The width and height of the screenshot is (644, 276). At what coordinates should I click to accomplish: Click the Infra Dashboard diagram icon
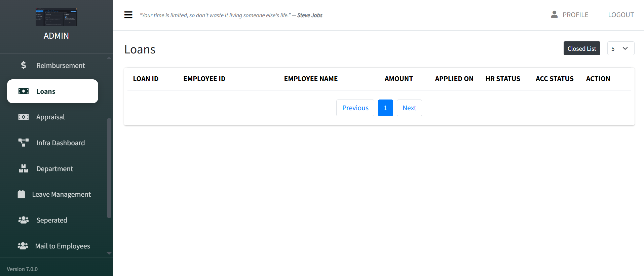24,143
